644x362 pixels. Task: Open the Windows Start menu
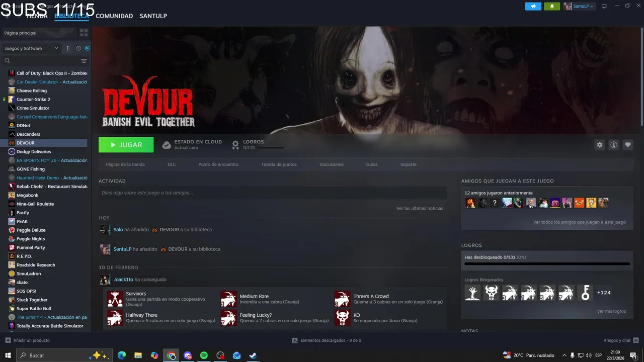[x=8, y=355]
